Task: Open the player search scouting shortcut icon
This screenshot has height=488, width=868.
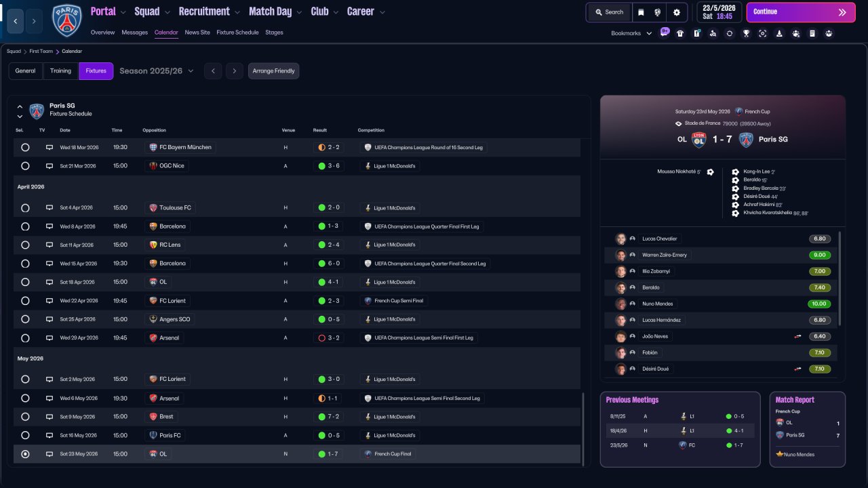Action: pyautogui.click(x=713, y=33)
